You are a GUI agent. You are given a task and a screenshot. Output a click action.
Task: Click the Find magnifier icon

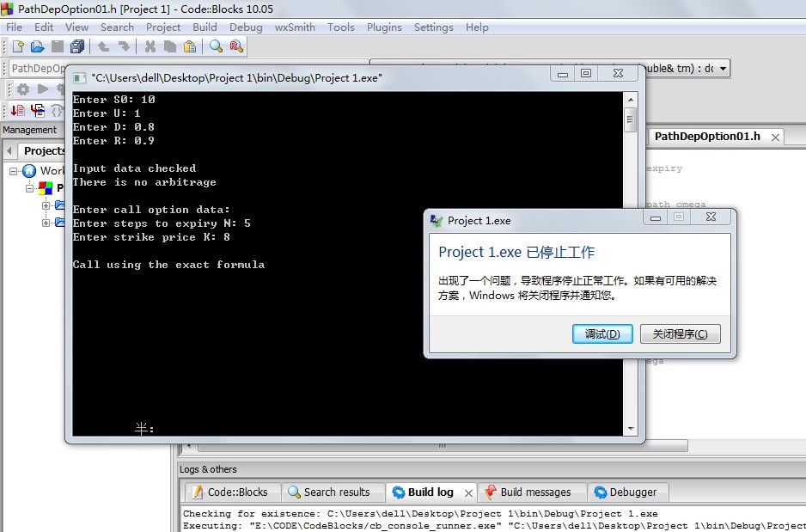coord(216,46)
